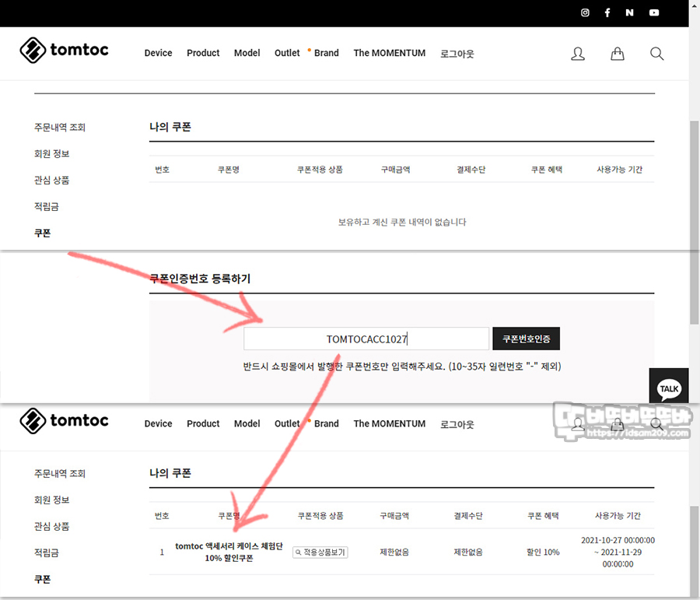Open Brand menu in upper header

pos(327,53)
